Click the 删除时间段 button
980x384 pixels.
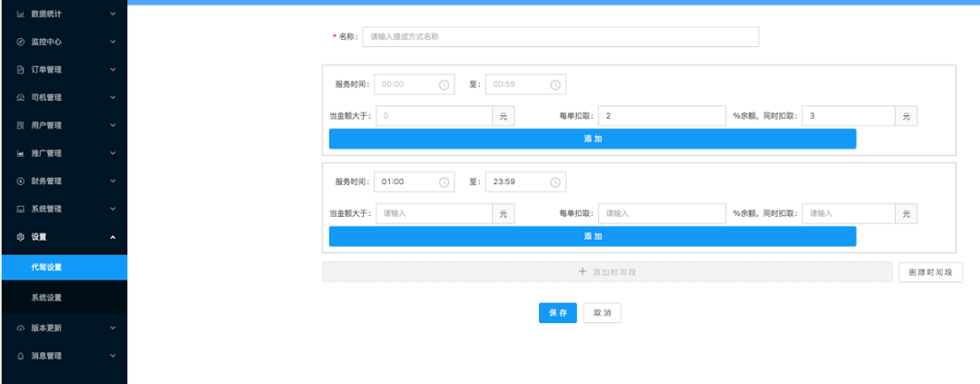click(x=930, y=272)
